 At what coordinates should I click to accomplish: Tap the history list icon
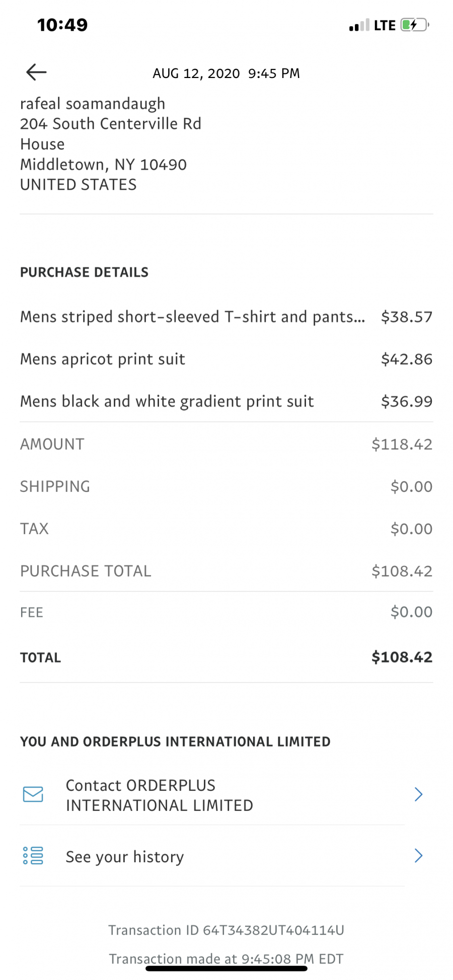pyautogui.click(x=33, y=856)
